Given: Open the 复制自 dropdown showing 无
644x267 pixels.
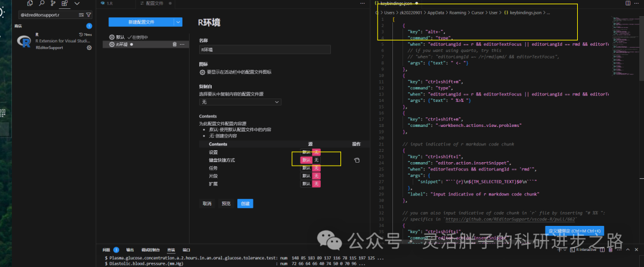Looking at the screenshot, I should (x=240, y=101).
